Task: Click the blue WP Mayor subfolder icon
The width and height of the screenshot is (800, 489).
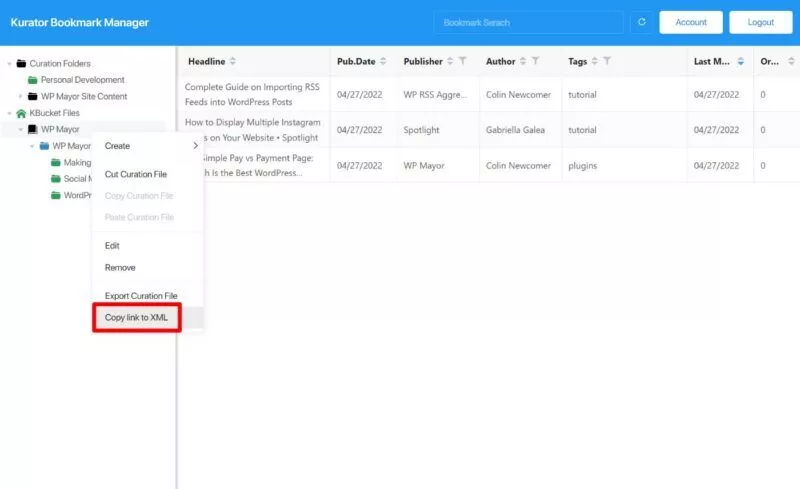Action: coord(44,146)
